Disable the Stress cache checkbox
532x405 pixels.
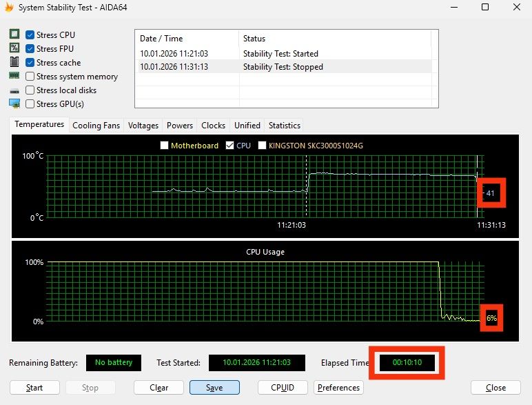pyautogui.click(x=30, y=63)
